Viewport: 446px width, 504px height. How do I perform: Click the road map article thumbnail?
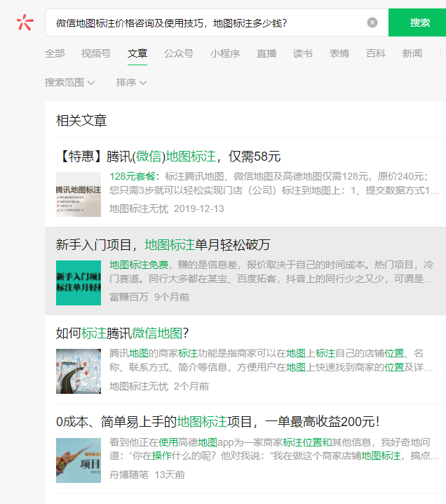(x=79, y=371)
